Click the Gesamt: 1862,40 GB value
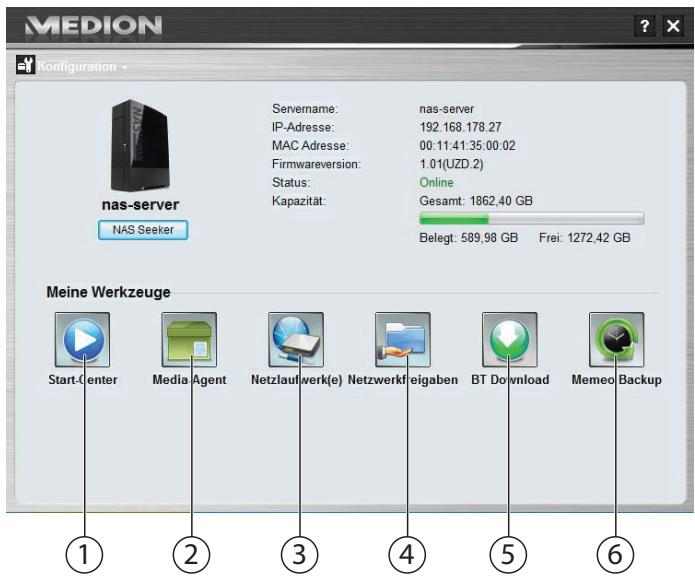This screenshot has height=579, width=695. click(x=476, y=201)
